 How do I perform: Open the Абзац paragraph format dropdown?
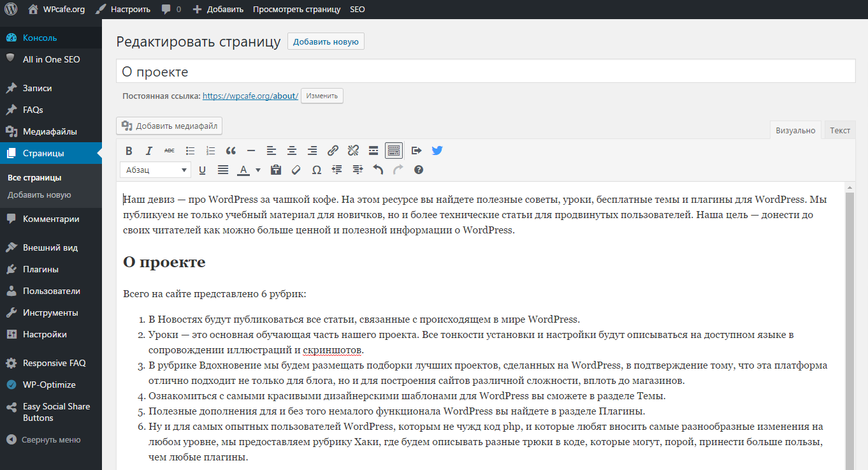(x=156, y=170)
